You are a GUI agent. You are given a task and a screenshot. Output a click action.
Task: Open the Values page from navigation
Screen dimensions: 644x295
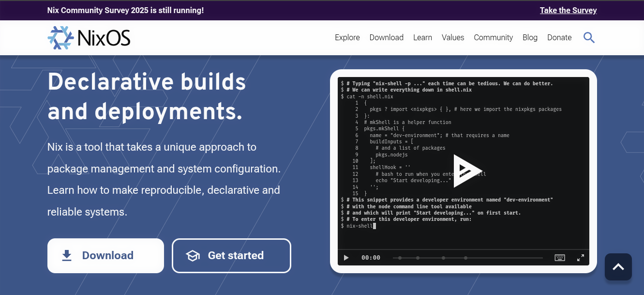pyautogui.click(x=453, y=37)
